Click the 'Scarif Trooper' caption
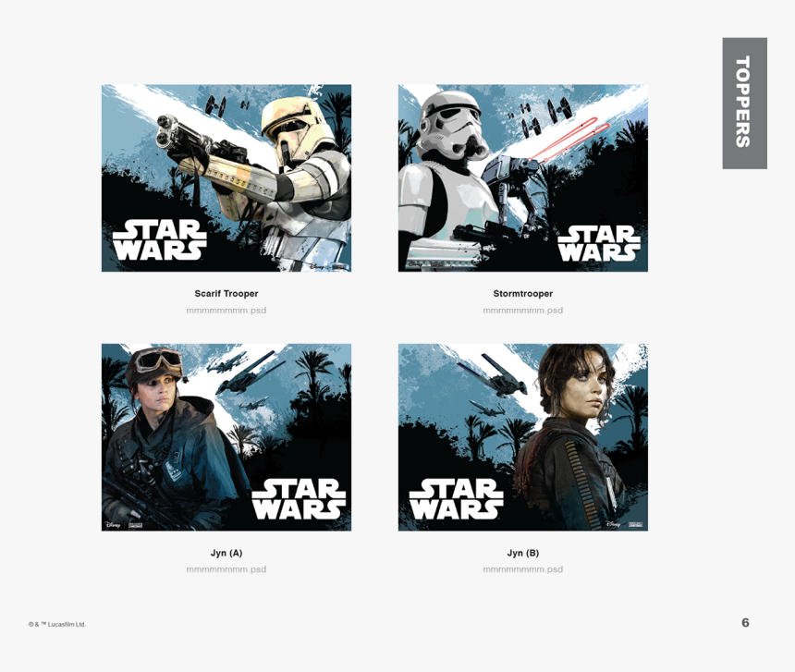 pos(226,293)
